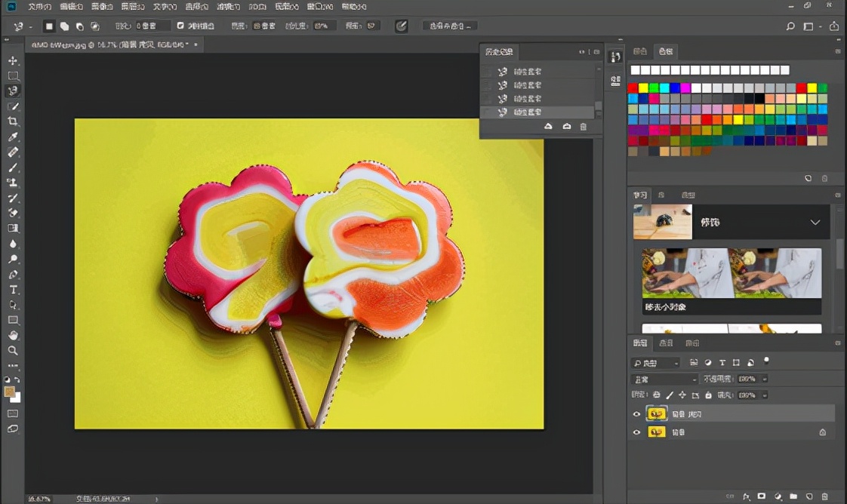Click the feather value field
Screen dimensions: 847x504
(x=152, y=26)
